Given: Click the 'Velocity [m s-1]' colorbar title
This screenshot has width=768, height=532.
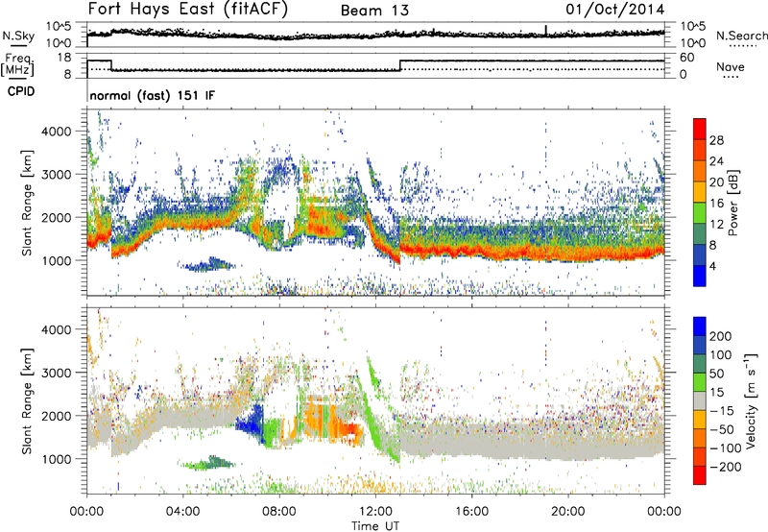Looking at the screenshot, I should (751, 400).
